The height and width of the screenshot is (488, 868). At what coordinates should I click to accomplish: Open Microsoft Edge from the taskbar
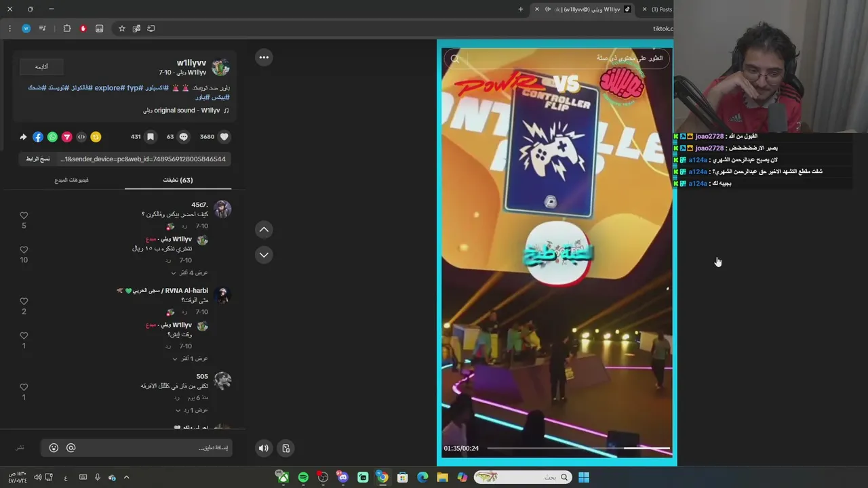click(x=422, y=477)
